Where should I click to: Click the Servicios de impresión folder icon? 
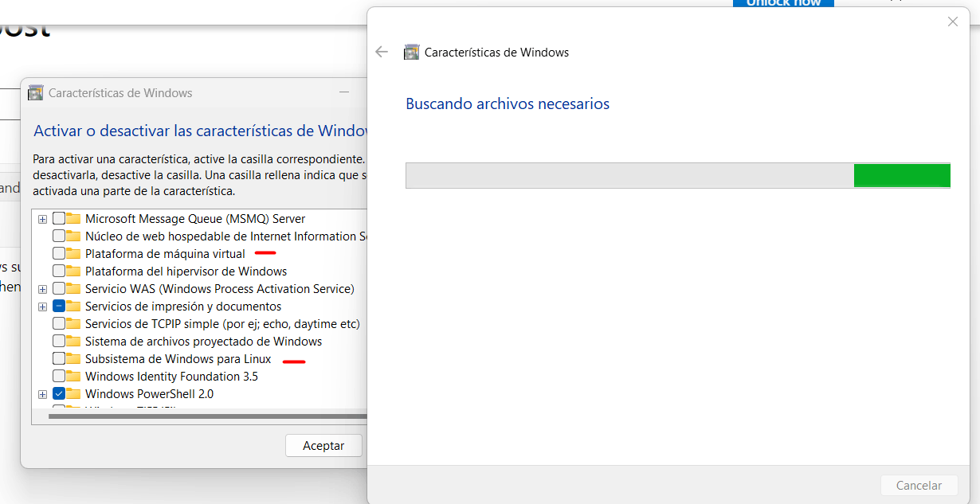click(74, 307)
